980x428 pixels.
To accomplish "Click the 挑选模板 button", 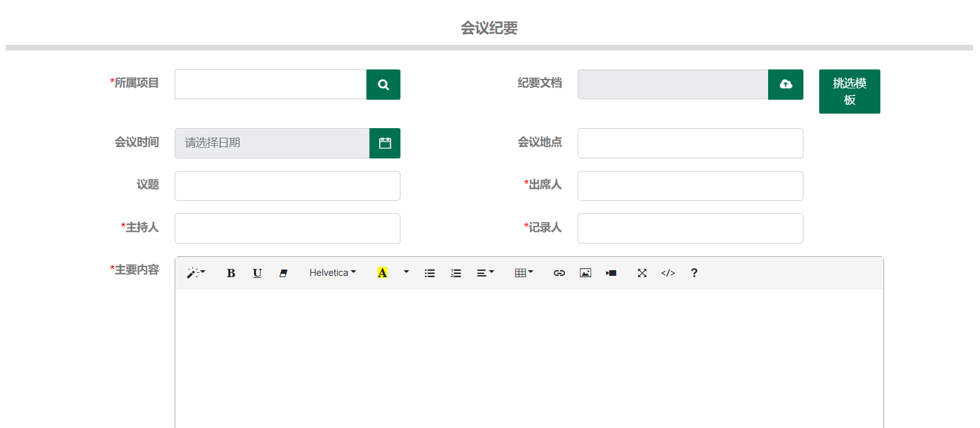I will point(849,92).
